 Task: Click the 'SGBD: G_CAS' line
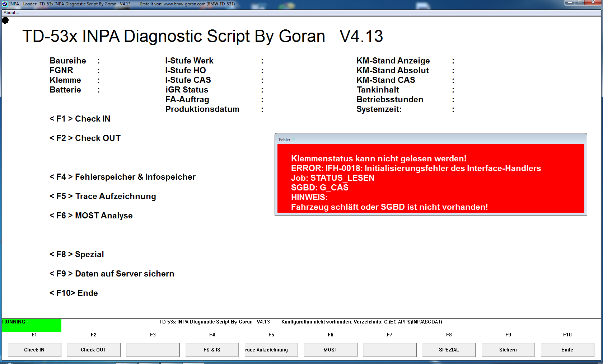[x=320, y=188]
